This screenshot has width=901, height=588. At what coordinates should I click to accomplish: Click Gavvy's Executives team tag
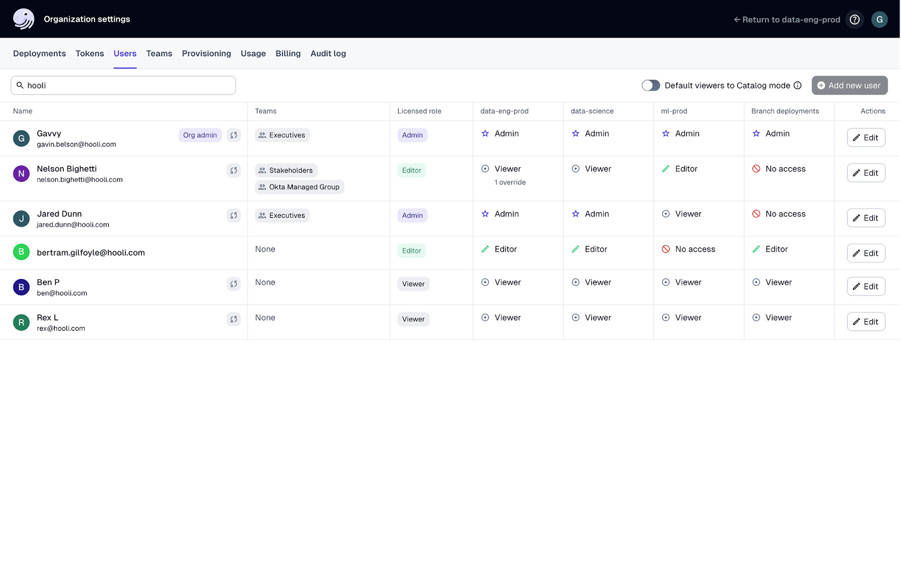click(x=283, y=136)
